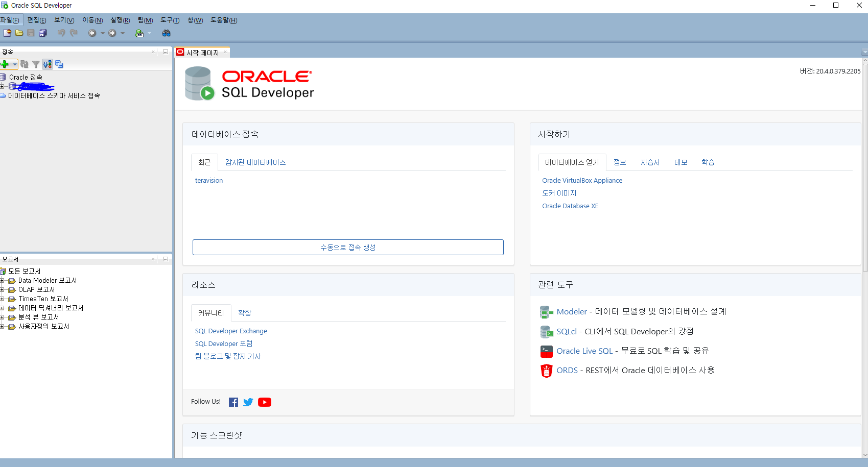868x467 pixels.
Task: Click the 수동으로 접속 생성 button
Action: 348,247
